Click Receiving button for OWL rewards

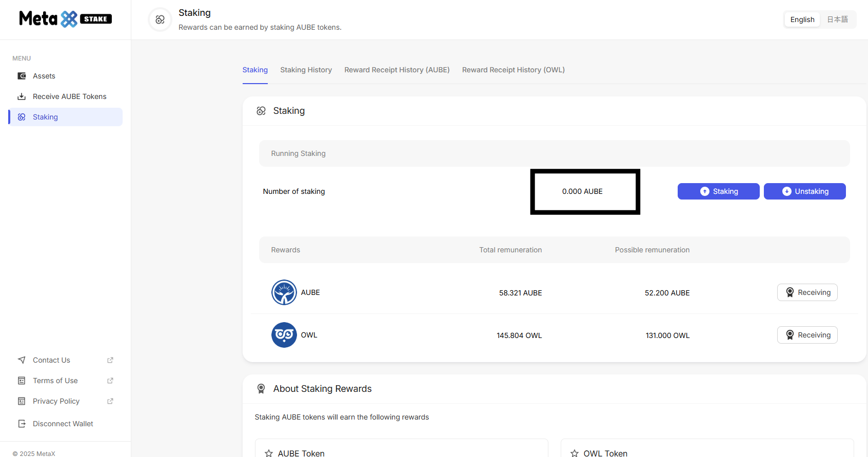(807, 335)
